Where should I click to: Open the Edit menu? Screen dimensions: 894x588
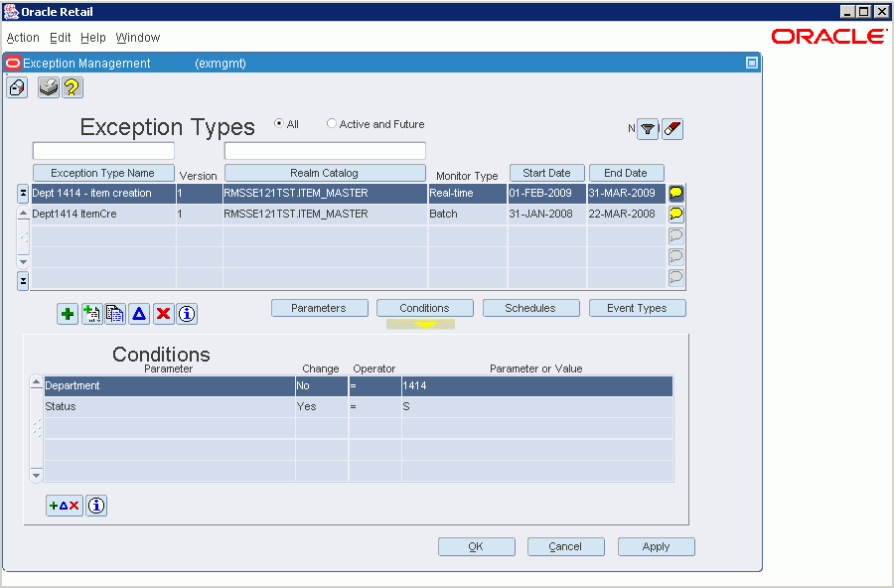pyautogui.click(x=60, y=38)
